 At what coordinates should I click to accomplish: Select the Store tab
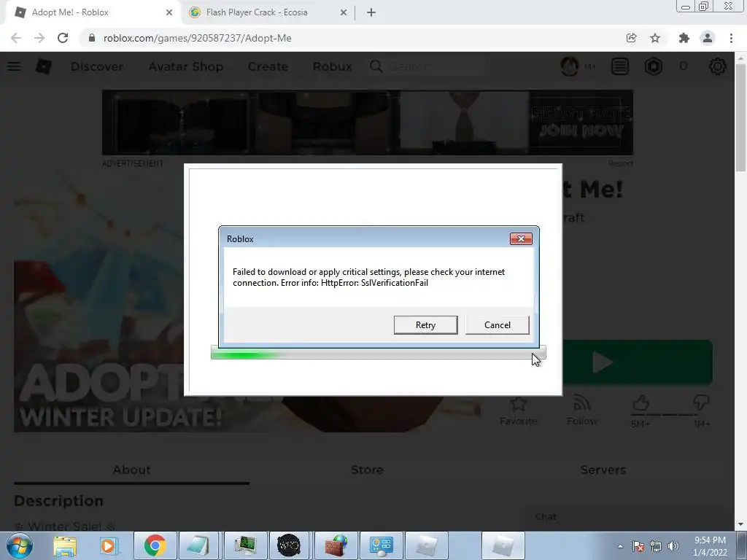point(368,470)
